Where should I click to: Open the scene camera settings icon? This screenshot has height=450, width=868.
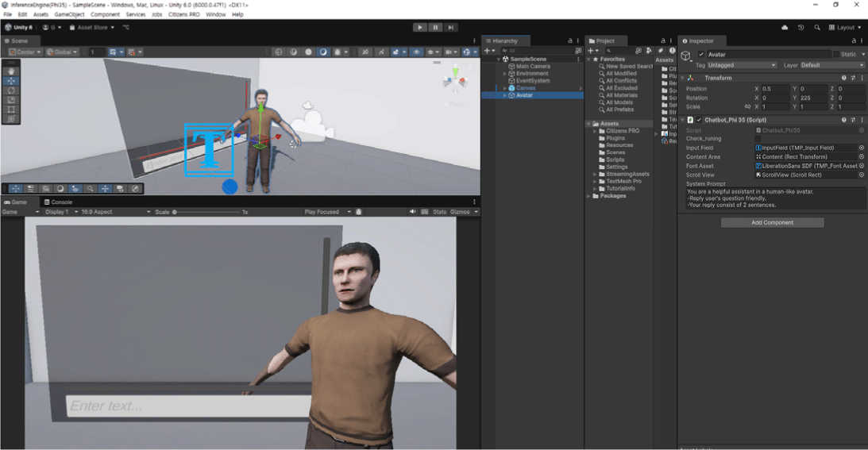click(451, 52)
